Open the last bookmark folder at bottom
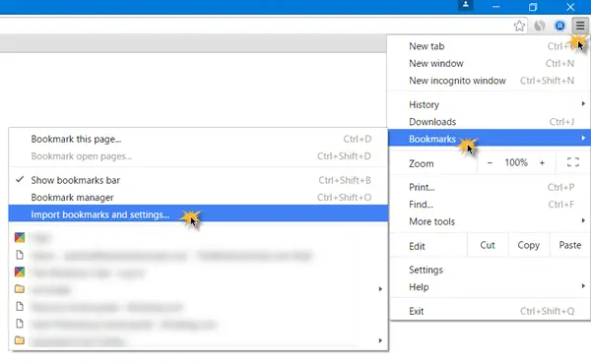Screen dimensions: 591x364 coord(20,340)
